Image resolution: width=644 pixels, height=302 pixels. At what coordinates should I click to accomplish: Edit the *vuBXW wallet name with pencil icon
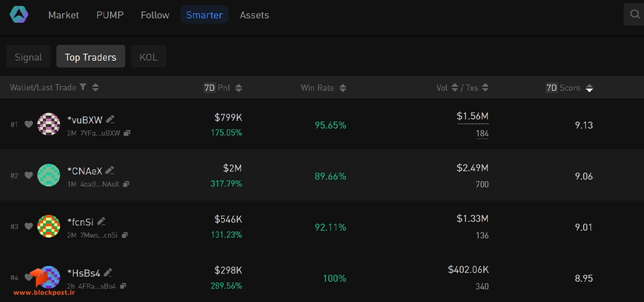[x=110, y=120]
